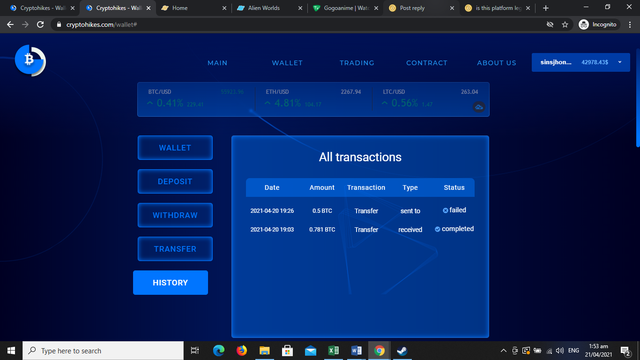Image resolution: width=640 pixels, height=360 pixels.
Task: Select the 0.5 BTC amount cell
Action: tap(322, 211)
